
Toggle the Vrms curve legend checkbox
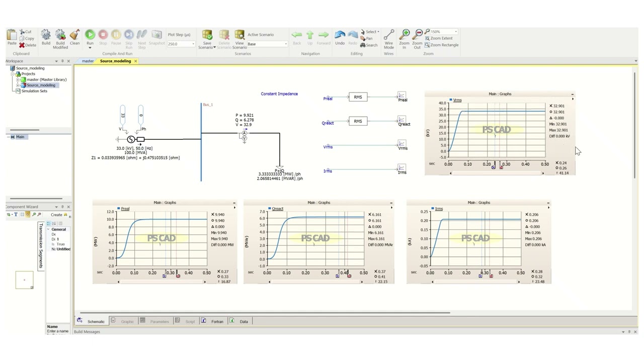click(x=451, y=100)
